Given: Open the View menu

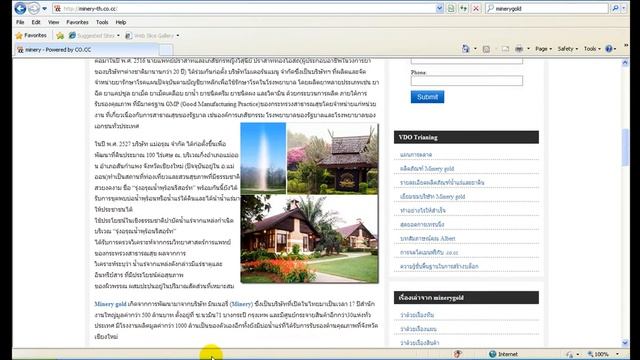Looking at the screenshot, I should [x=53, y=22].
